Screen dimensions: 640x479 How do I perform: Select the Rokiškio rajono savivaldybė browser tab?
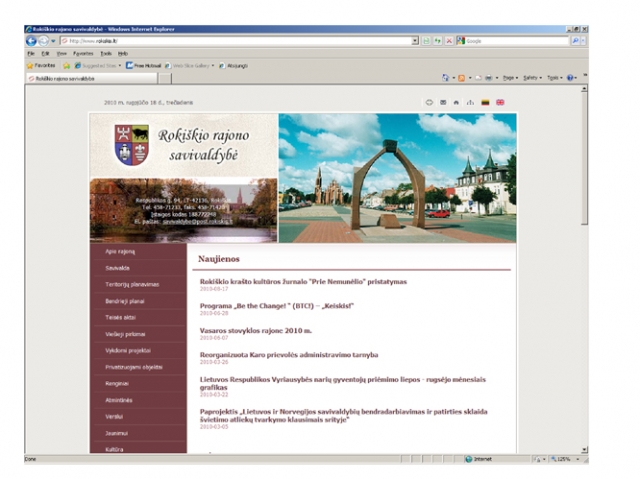coord(92,78)
